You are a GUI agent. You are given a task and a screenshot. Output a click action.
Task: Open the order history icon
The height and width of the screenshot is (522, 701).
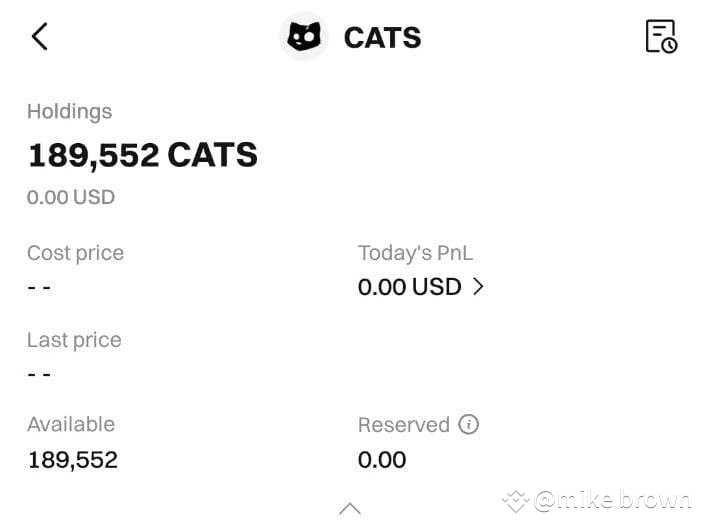661,36
